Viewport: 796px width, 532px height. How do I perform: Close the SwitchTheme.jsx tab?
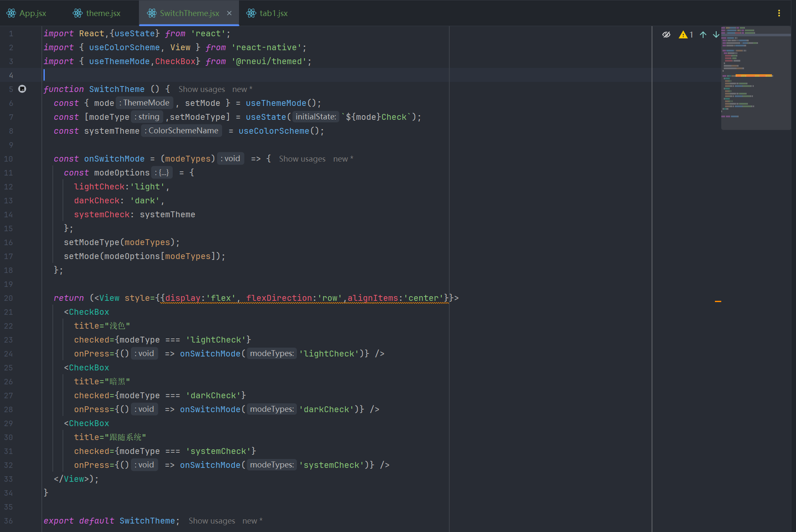(229, 13)
